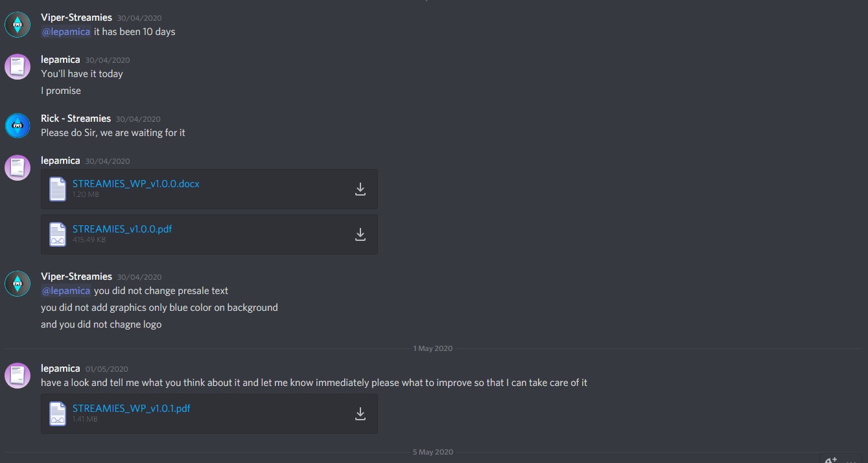Click the add reaction icon at bottom right
The width and height of the screenshot is (868, 463).
tap(830, 459)
